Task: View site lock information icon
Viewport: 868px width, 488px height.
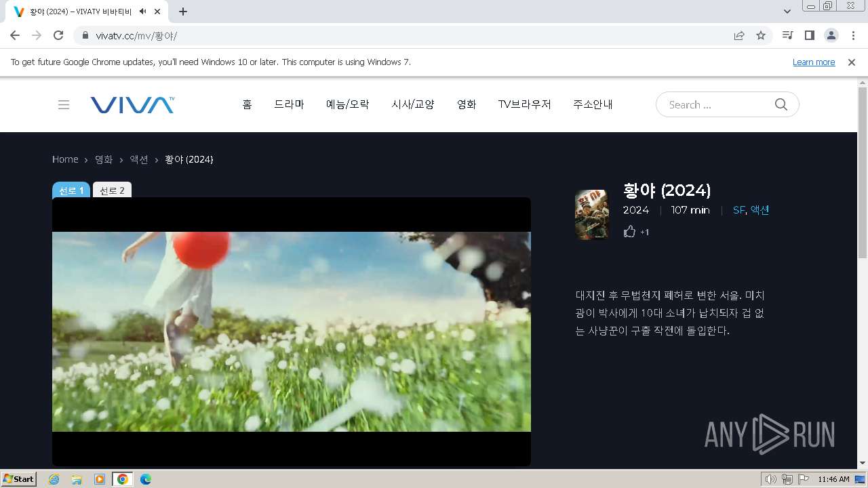Action: (x=85, y=35)
